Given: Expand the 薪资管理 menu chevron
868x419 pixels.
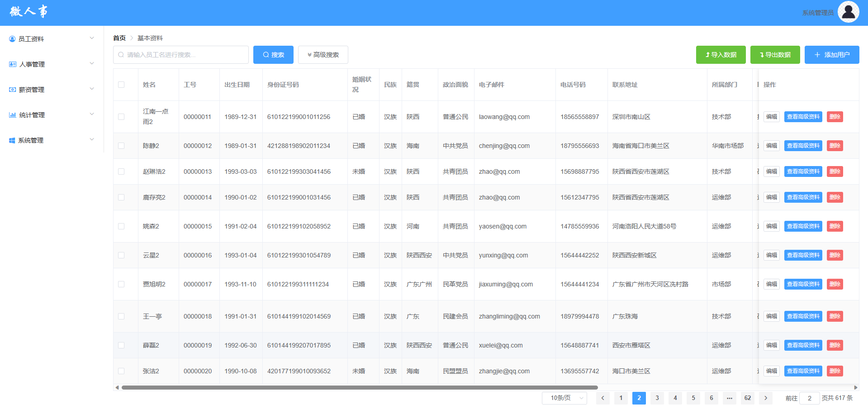Looking at the screenshot, I should 92,89.
